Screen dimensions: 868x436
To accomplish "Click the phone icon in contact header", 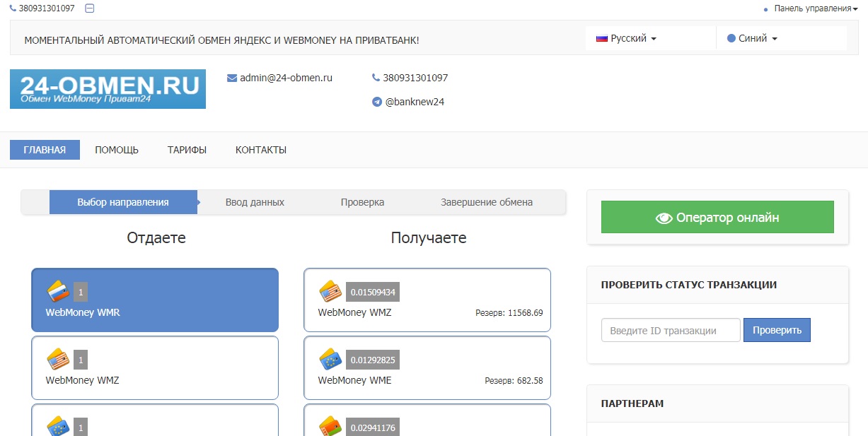I will (376, 78).
